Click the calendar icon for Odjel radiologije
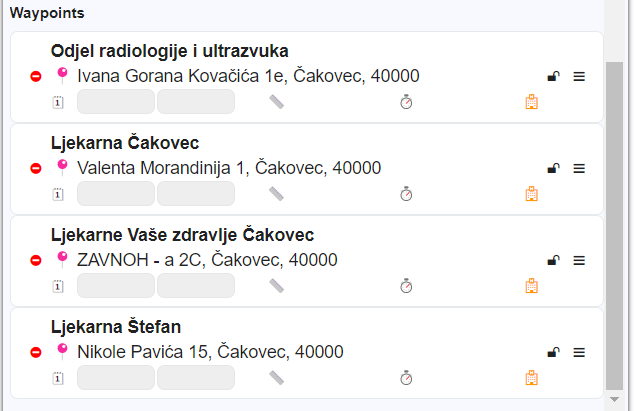634x411 pixels. (57, 102)
